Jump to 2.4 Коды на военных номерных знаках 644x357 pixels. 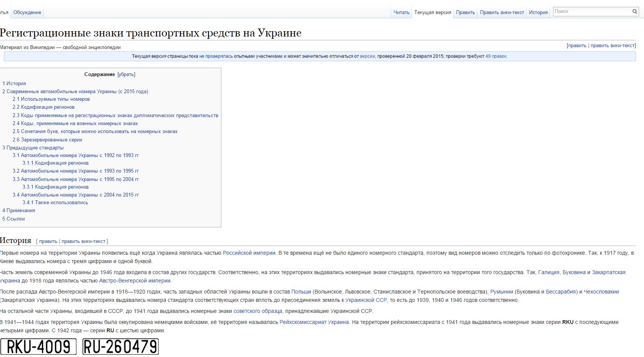click(x=75, y=124)
